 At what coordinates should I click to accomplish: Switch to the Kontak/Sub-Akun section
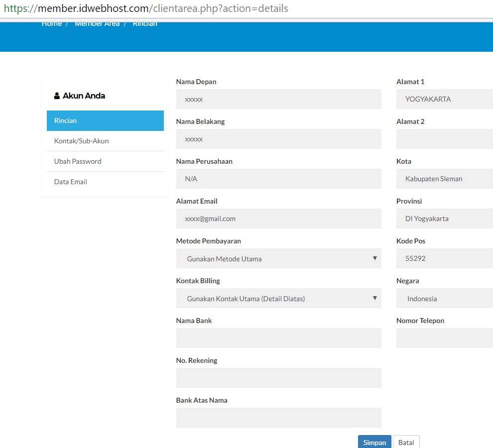pos(80,141)
